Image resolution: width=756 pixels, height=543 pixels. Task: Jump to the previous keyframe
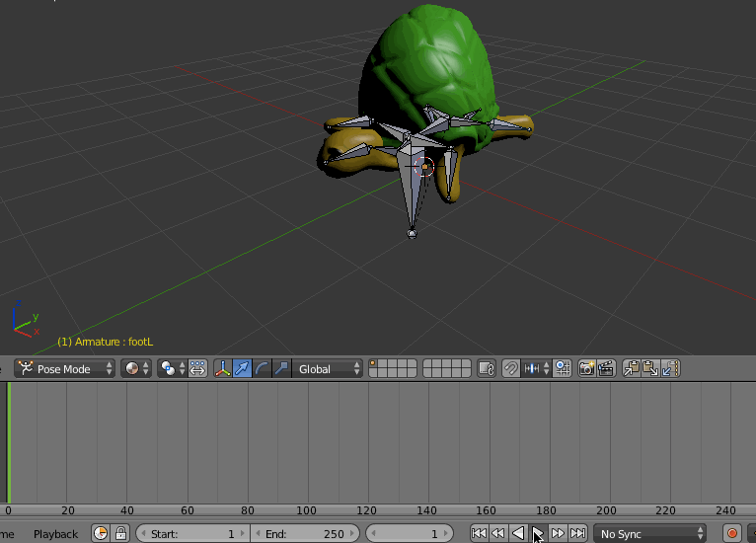(x=498, y=533)
